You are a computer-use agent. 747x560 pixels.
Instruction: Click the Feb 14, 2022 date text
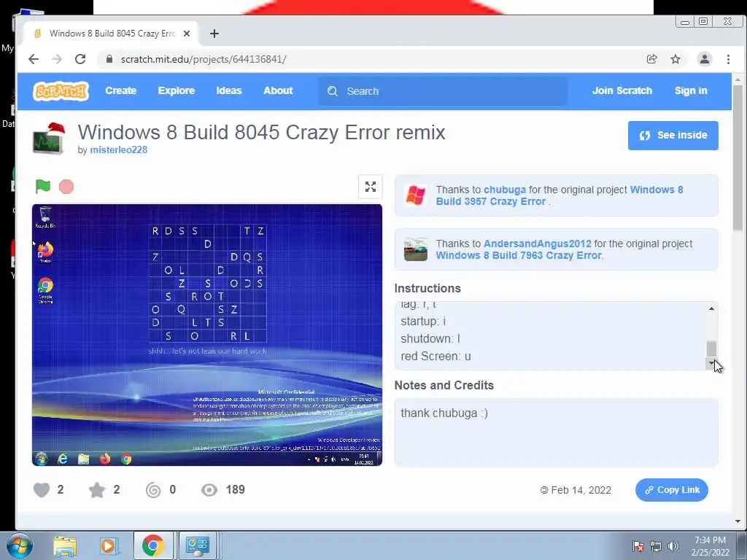pos(581,490)
